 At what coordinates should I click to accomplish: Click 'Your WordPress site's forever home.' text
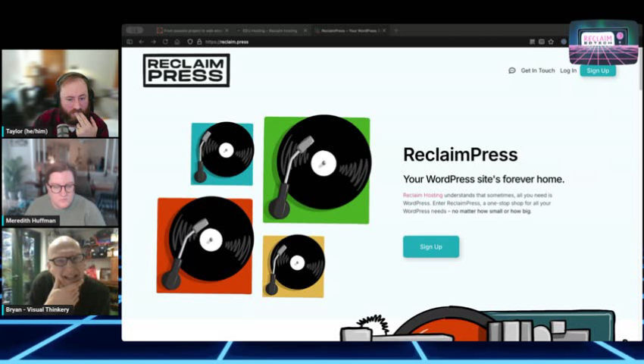click(x=484, y=179)
